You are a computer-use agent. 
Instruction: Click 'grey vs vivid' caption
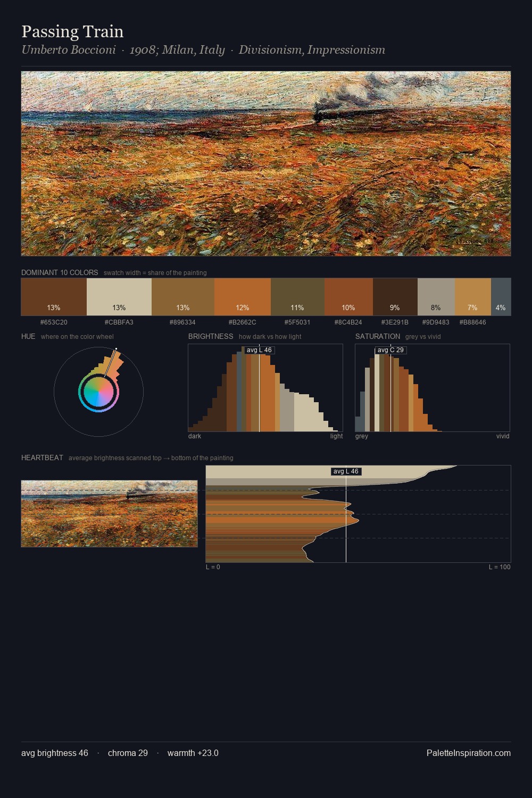click(x=423, y=337)
